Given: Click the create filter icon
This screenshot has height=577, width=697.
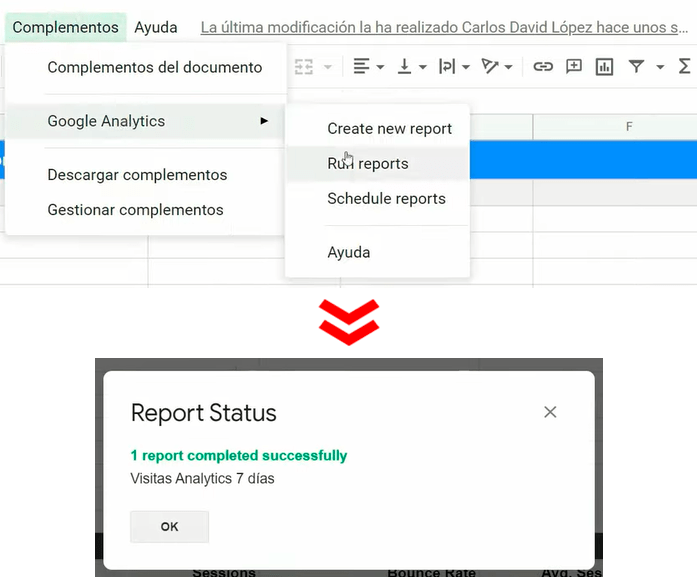Looking at the screenshot, I should click(x=636, y=67).
